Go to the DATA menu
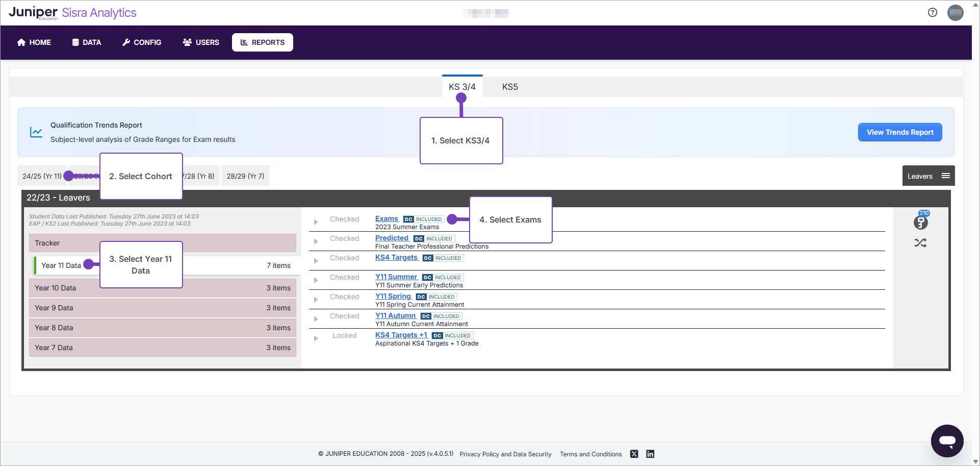Image resolution: width=980 pixels, height=466 pixels. click(87, 42)
